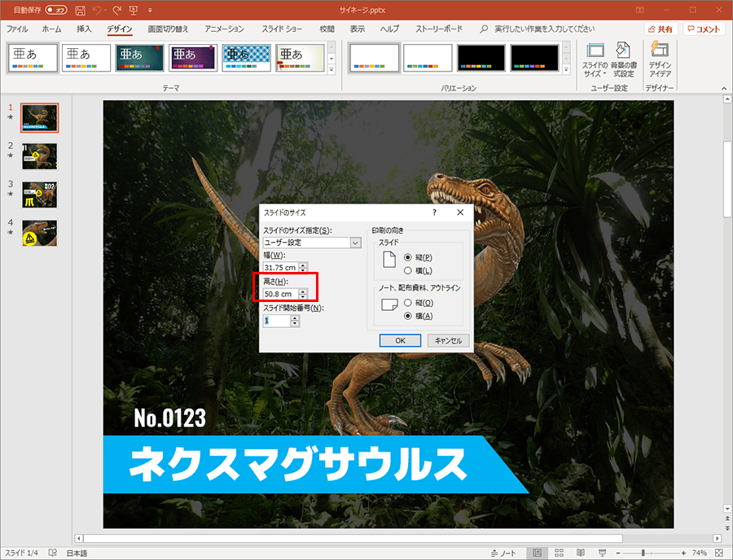
Task: Switch to the アニメーション tab
Action: [x=225, y=29]
